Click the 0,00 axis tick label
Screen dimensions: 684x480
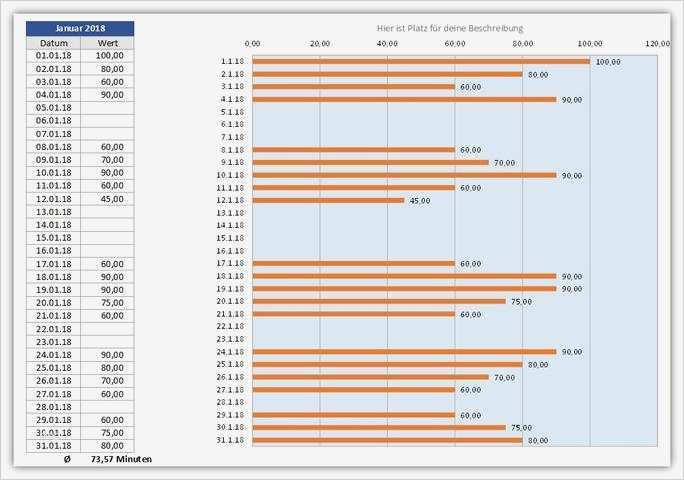(x=252, y=44)
